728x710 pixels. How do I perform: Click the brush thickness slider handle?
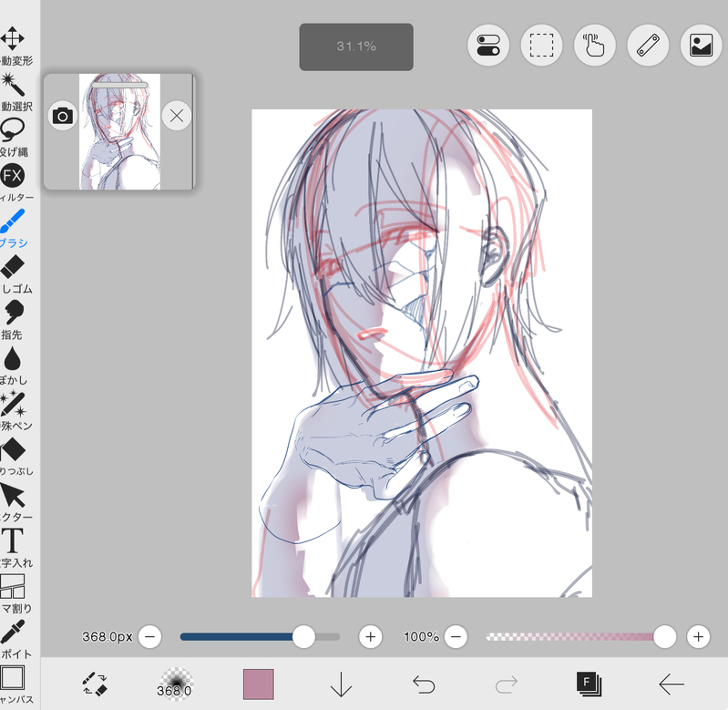[303, 636]
